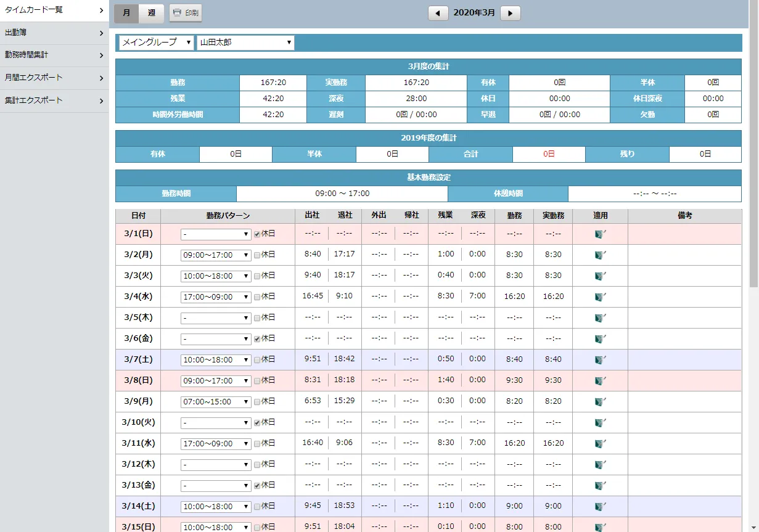Viewport: 759px width, 532px height.
Task: Click the 印刷 print button
Action: [186, 13]
